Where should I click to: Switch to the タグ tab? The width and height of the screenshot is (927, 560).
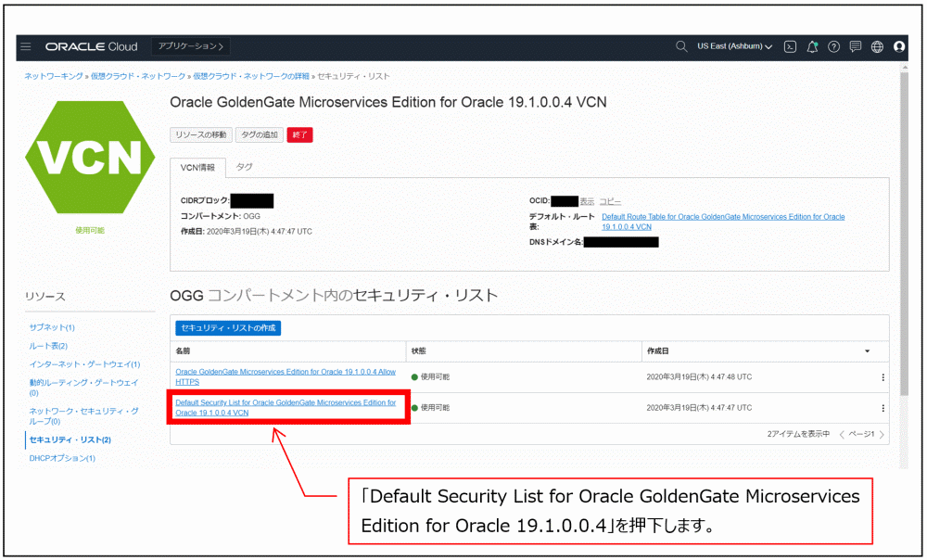tap(244, 167)
